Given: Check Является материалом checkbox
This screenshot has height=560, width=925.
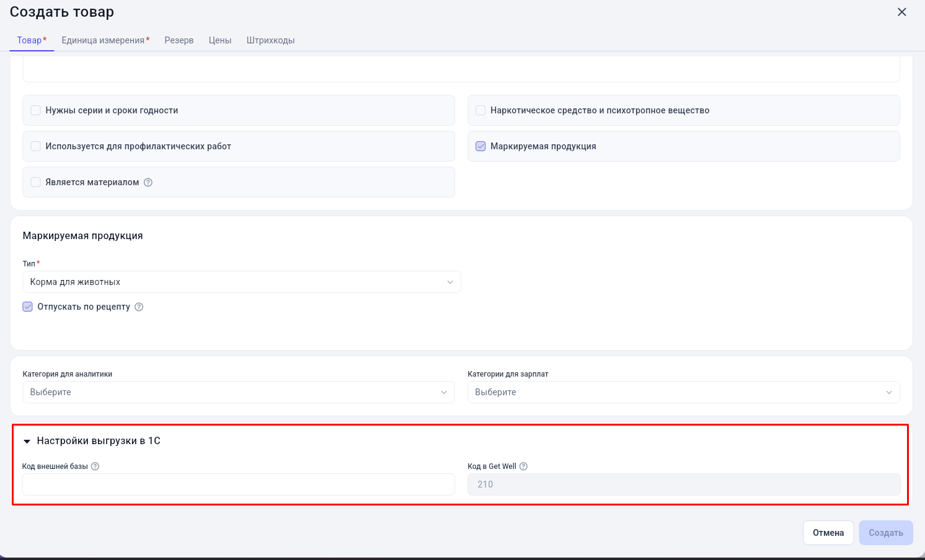Looking at the screenshot, I should (x=36, y=182).
